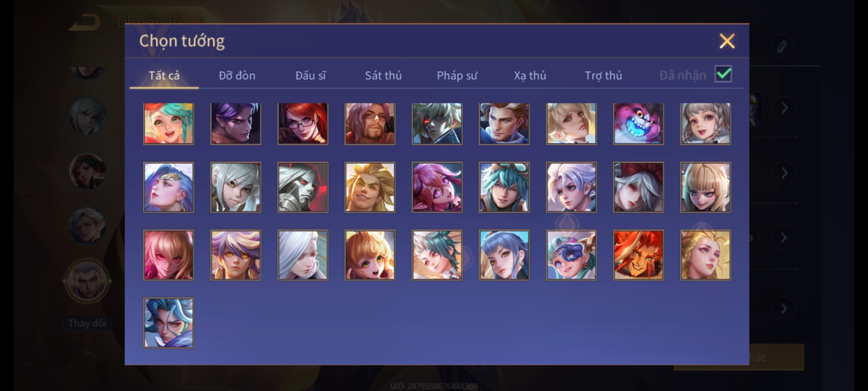Select the Tất cả tab

[x=164, y=75]
